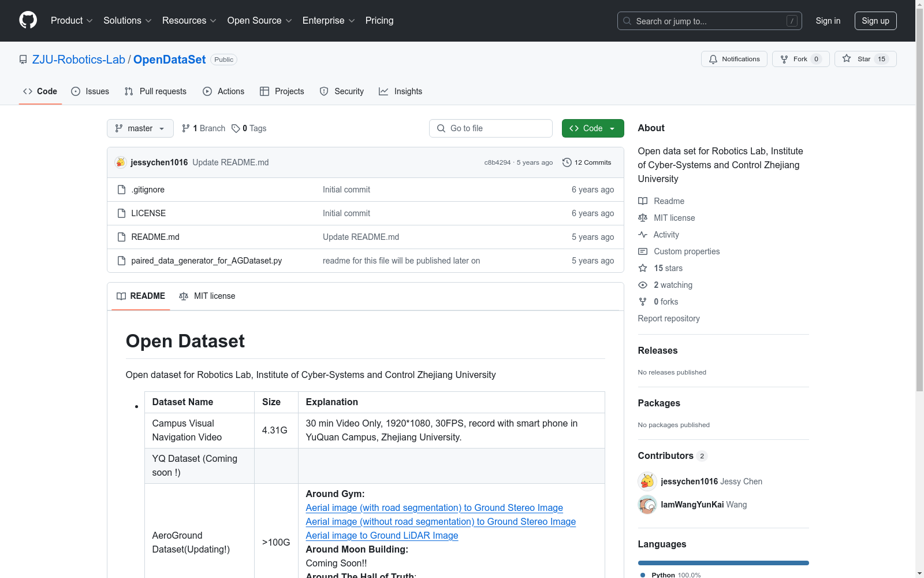
Task: Open the green Code dropdown button
Action: point(593,128)
